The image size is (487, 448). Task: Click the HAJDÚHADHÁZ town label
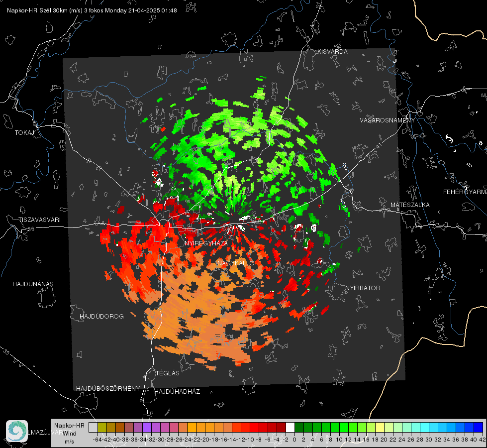tap(177, 392)
